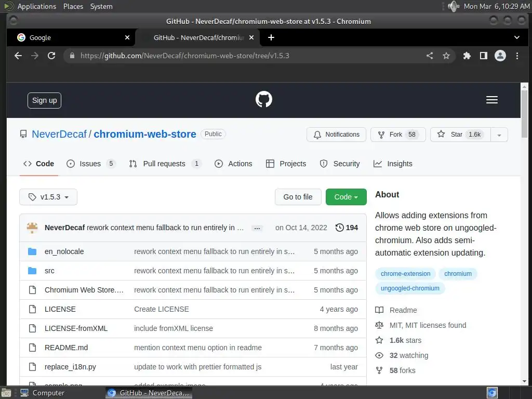This screenshot has height=399, width=532.
Task: Bookmark this page with the star icon
Action: pos(446,56)
